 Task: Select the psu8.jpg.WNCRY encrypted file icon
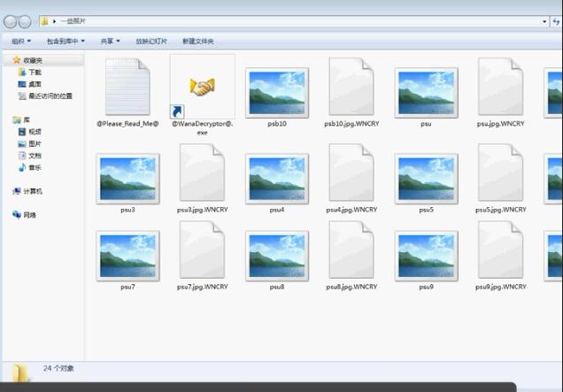351,250
